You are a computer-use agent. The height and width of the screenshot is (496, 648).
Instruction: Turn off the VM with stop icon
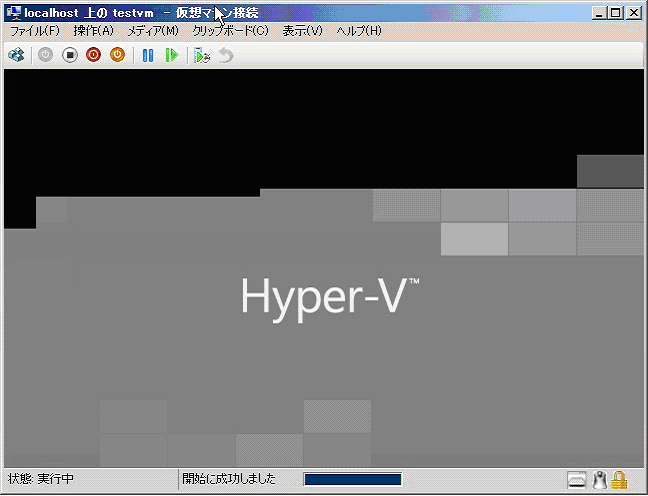pos(70,55)
